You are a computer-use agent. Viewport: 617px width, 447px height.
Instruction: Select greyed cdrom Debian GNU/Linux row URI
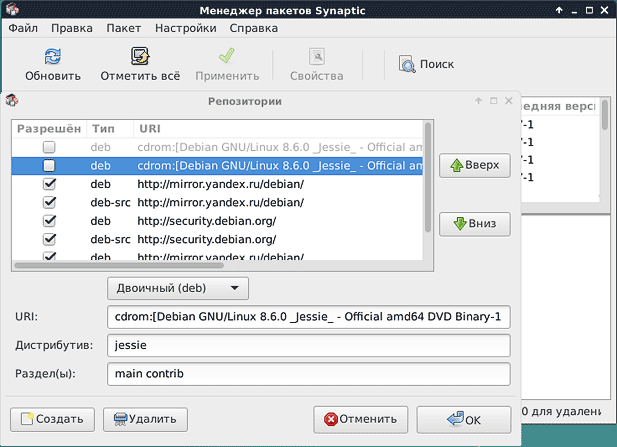280,147
